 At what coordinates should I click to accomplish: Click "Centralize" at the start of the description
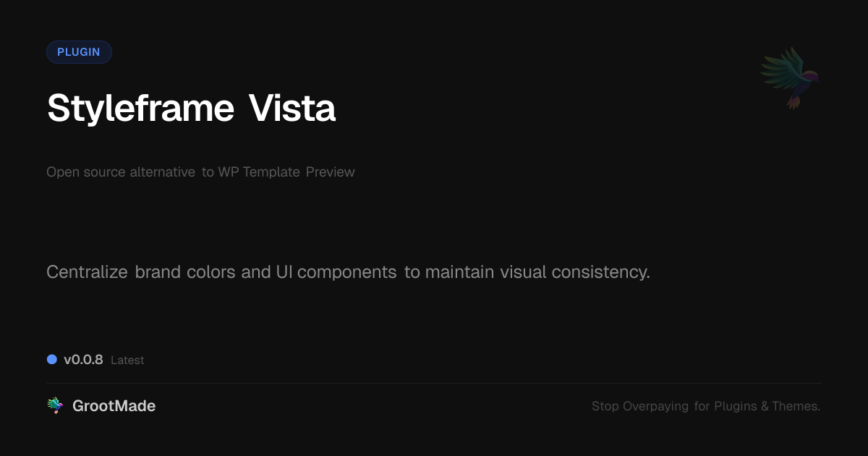click(x=87, y=272)
